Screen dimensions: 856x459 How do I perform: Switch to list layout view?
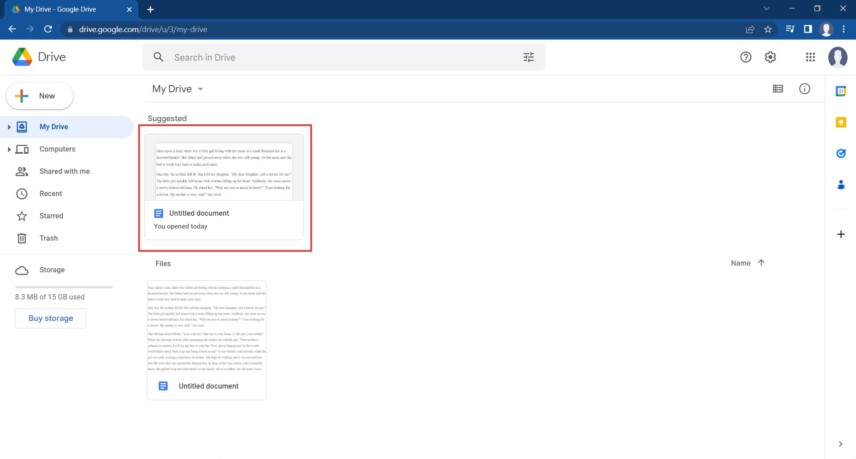(778, 89)
